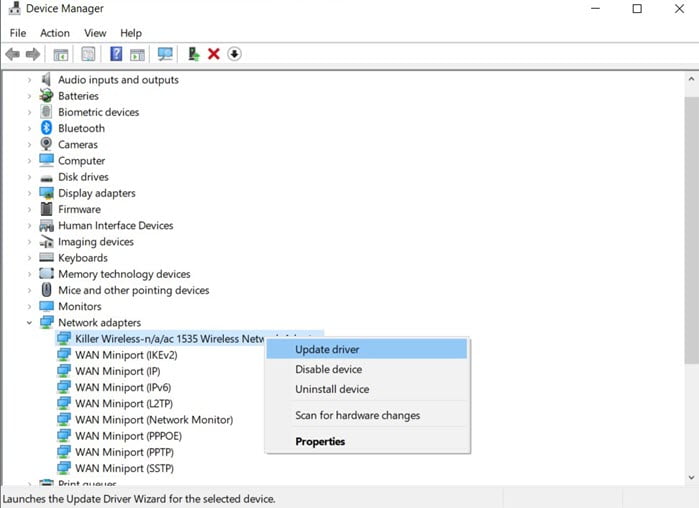This screenshot has height=508, width=699.
Task: Click the green Update driver toolbar icon
Action: pyautogui.click(x=193, y=54)
